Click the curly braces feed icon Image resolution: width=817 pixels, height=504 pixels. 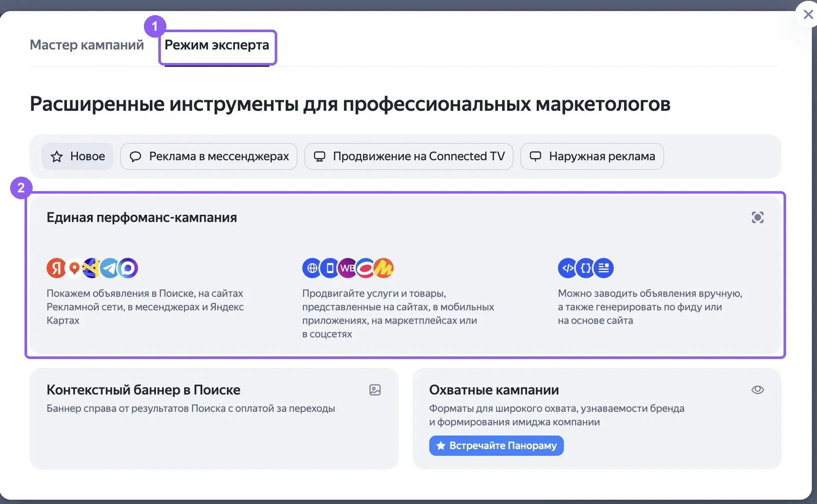[586, 268]
